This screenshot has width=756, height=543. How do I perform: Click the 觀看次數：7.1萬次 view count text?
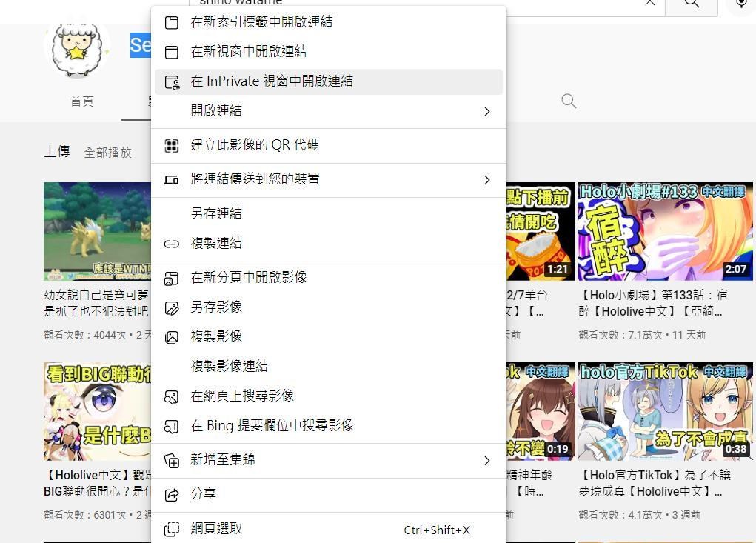[x=620, y=335]
